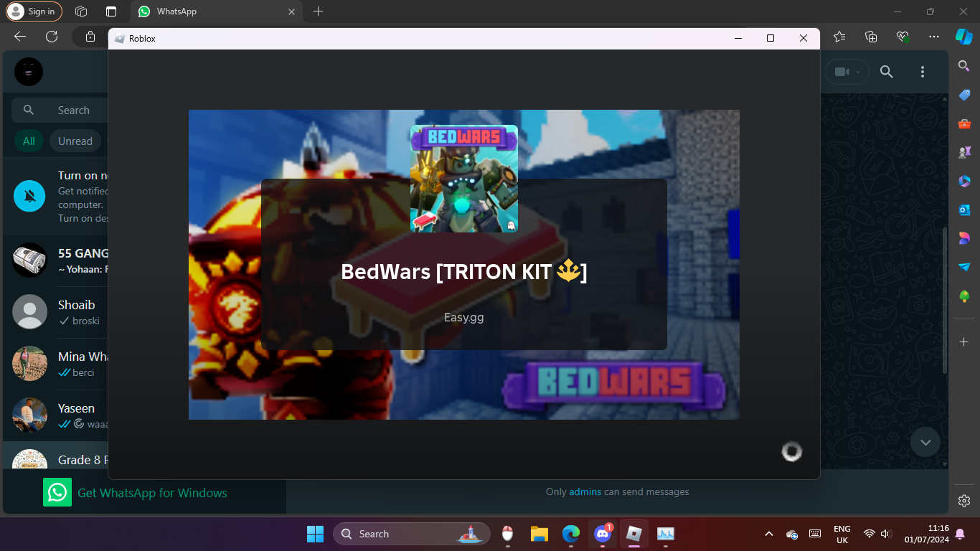The width and height of the screenshot is (980, 551).
Task: Open the green tree icon in Edge sidebar
Action: coord(964,296)
